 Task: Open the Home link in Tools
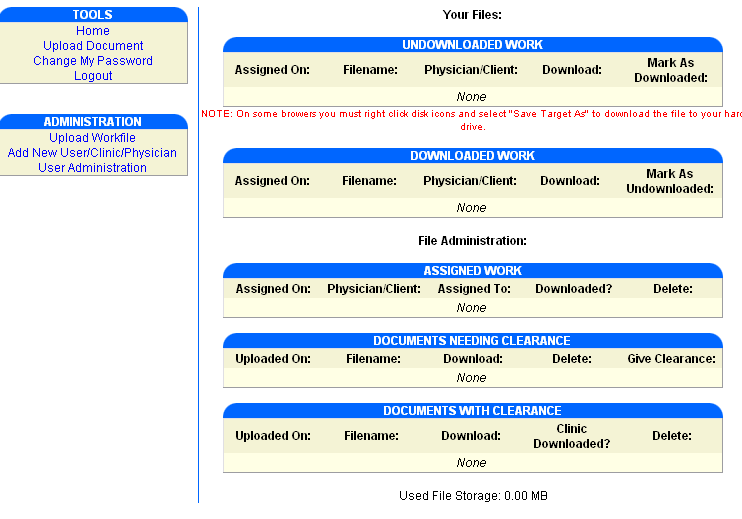[x=93, y=31]
